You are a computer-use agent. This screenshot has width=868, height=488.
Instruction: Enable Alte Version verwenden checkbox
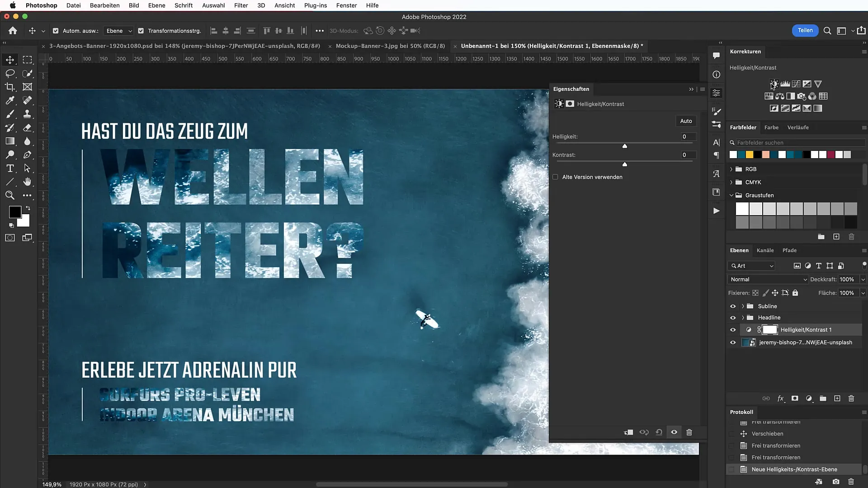(x=555, y=177)
